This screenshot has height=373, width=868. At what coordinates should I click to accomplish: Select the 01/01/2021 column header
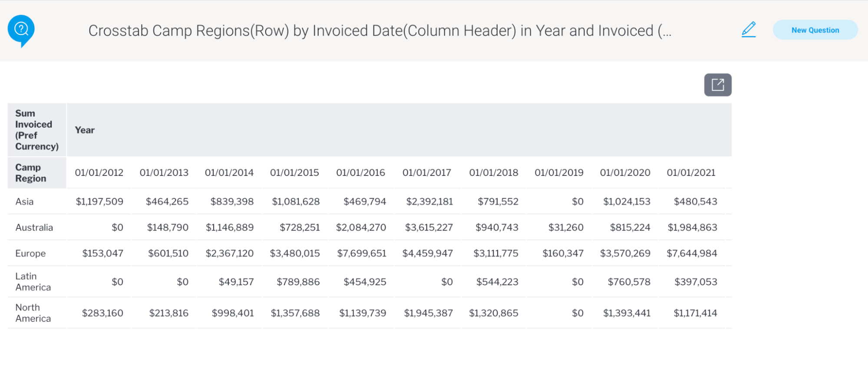click(691, 173)
